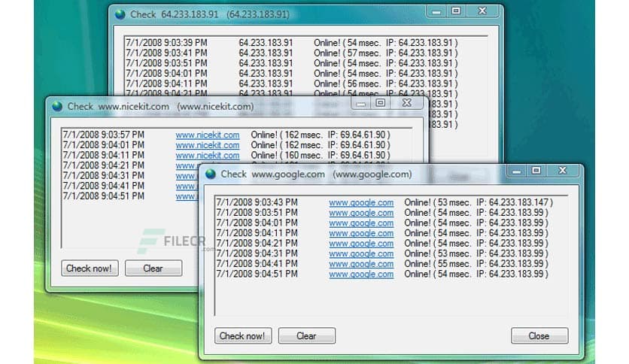The height and width of the screenshot is (364, 629).
Task: Select the 'Check 64.233.183.91' title bar text
Action: coord(174,15)
